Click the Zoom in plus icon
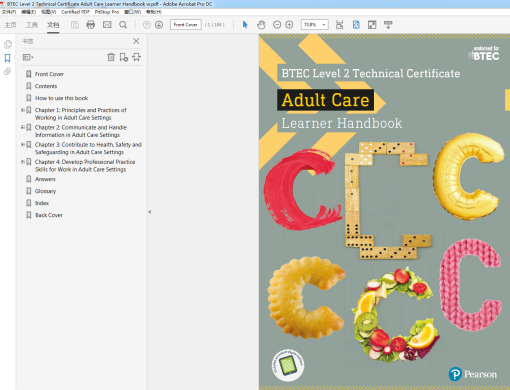The image size is (510, 390). click(289, 25)
